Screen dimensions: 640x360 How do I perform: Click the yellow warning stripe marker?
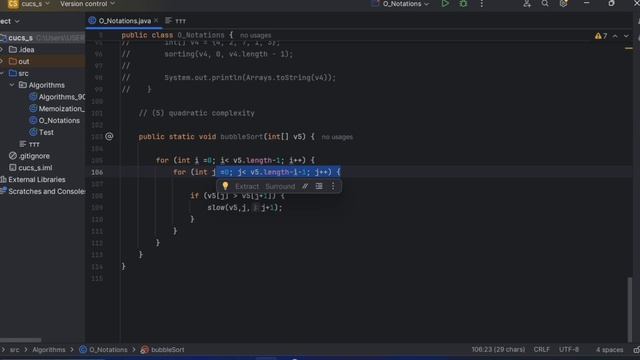pyautogui.click(x=629, y=49)
